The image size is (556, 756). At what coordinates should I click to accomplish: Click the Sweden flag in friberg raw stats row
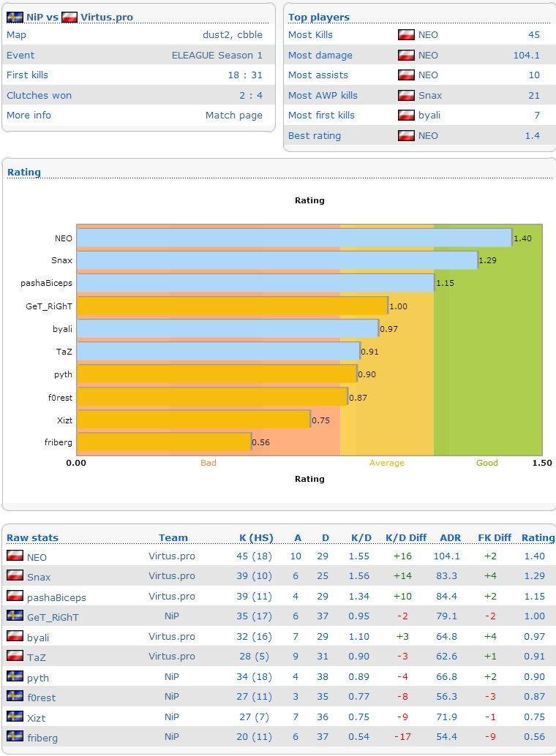(15, 736)
